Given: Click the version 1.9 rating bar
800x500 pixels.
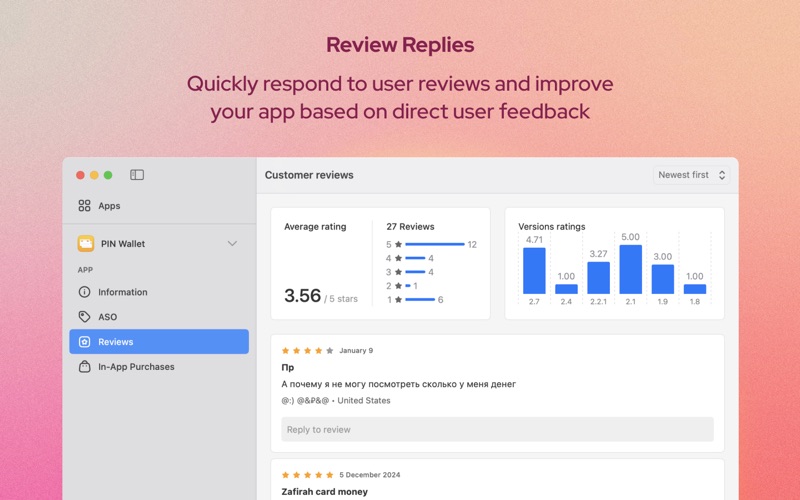Looking at the screenshot, I should [663, 279].
